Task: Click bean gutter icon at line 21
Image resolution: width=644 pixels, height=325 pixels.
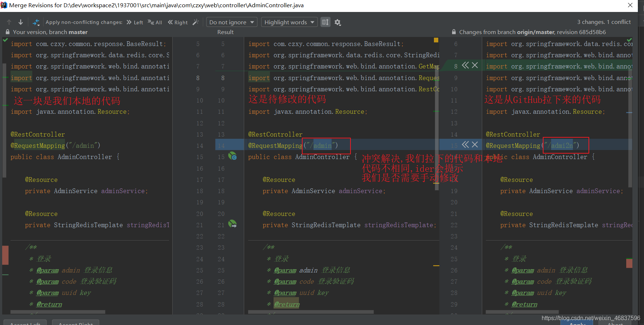Action: [233, 224]
